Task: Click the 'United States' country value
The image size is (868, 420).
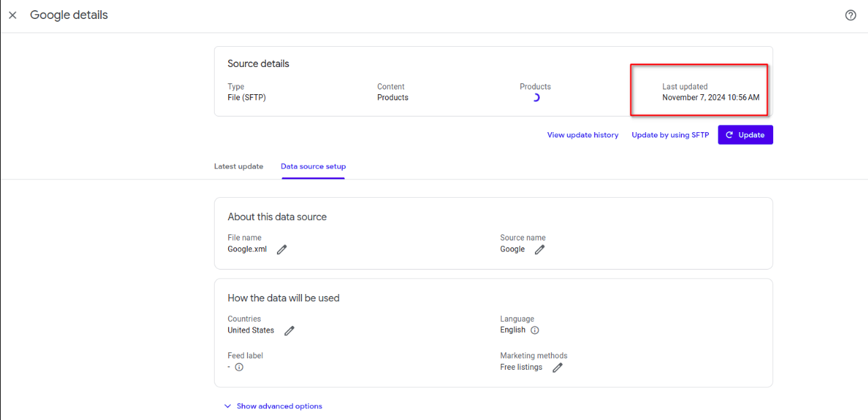Action: click(x=251, y=331)
